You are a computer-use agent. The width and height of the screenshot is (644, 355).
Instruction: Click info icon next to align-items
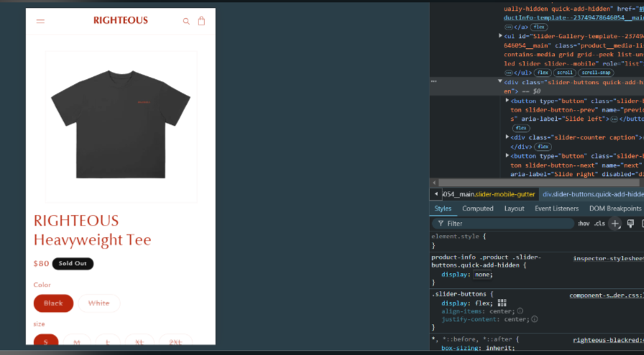click(x=520, y=311)
